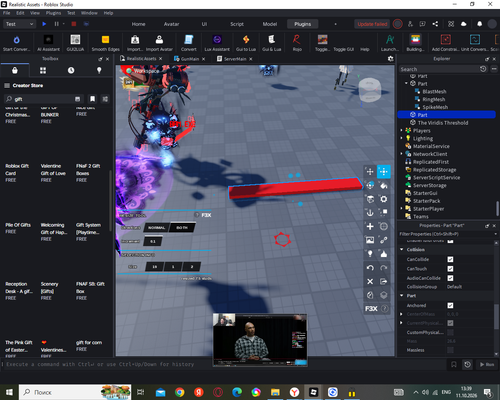Screen dimensions: 500x400
Task: Click the Explorer search field
Action: [439, 69]
